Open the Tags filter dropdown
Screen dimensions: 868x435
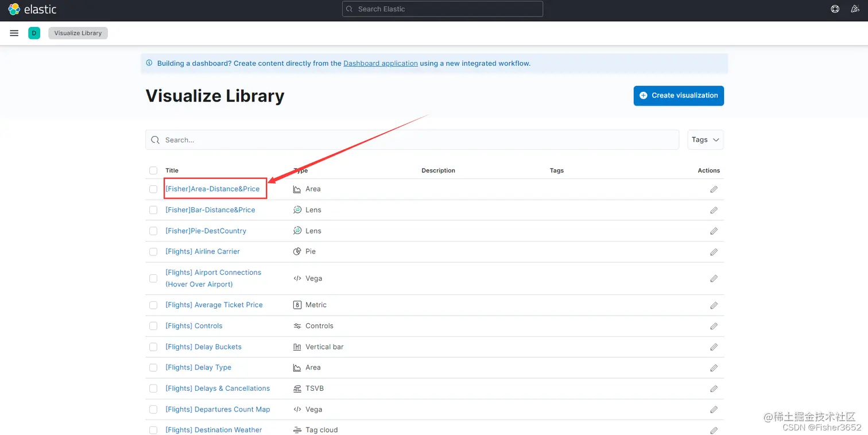pyautogui.click(x=706, y=139)
